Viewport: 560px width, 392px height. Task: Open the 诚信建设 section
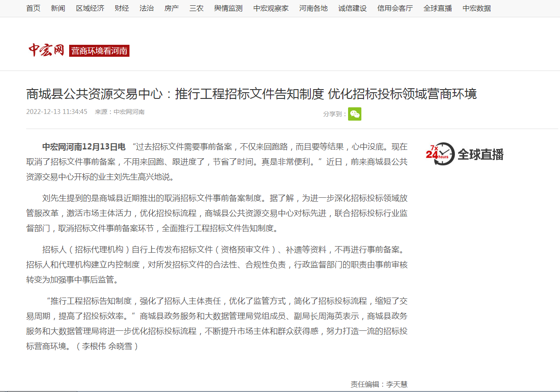tap(352, 8)
